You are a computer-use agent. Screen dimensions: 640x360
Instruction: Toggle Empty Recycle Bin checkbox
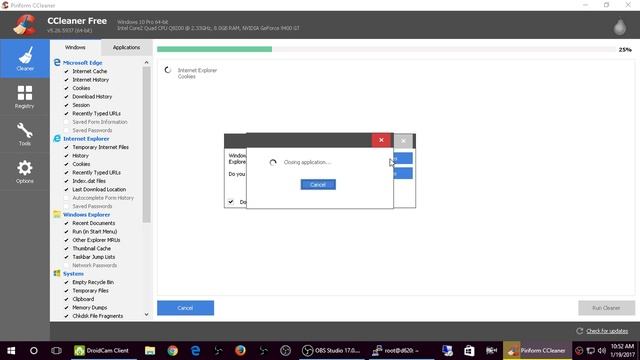coord(67,282)
